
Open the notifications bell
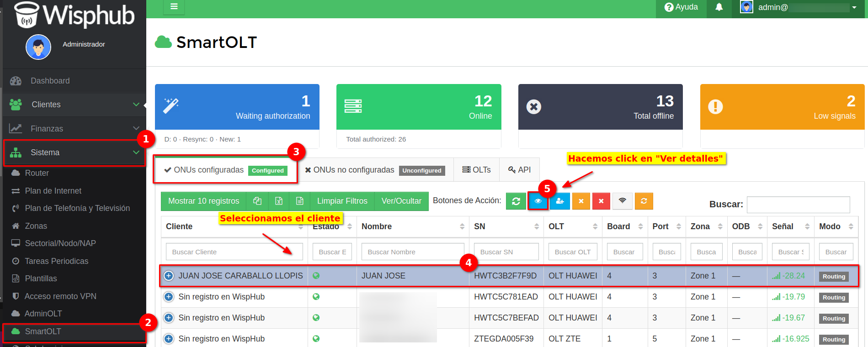[719, 7]
